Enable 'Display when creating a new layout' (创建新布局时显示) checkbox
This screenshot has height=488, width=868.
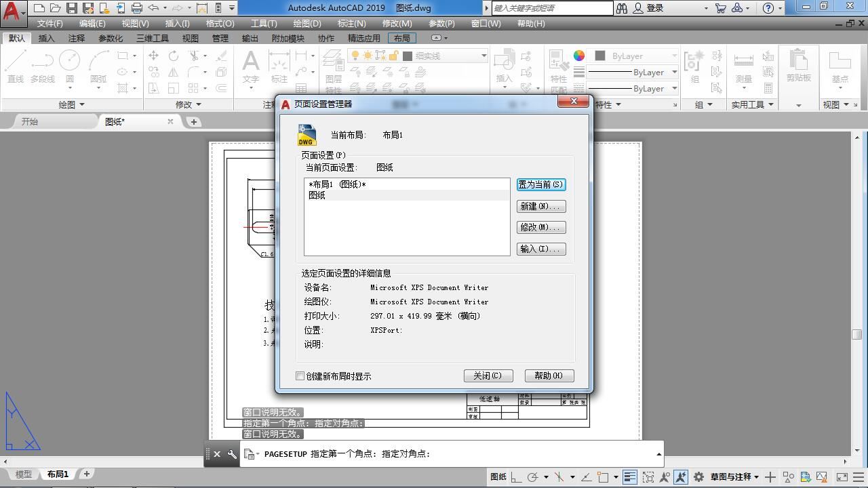(x=300, y=375)
